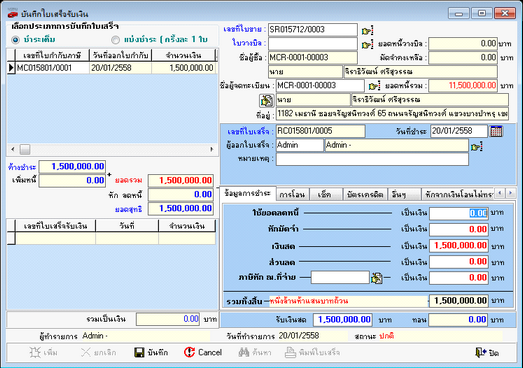Click the เลขที่ใบกำกับภาษี column header
This screenshot has height=368, width=523.
[52, 55]
